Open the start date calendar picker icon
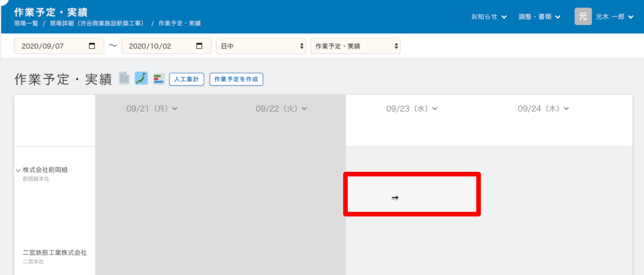 pyautogui.click(x=92, y=46)
